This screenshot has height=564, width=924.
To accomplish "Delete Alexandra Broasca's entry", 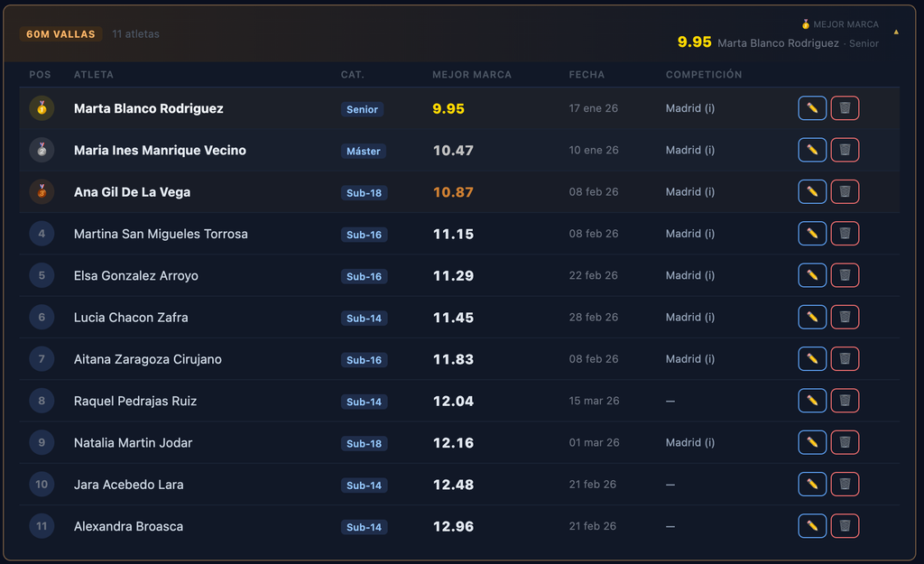I will tap(845, 526).
